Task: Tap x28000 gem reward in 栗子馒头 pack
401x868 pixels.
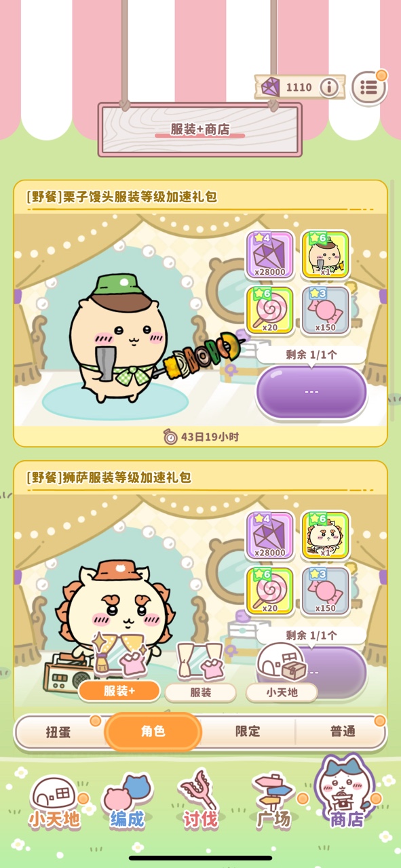Action: pos(270,254)
